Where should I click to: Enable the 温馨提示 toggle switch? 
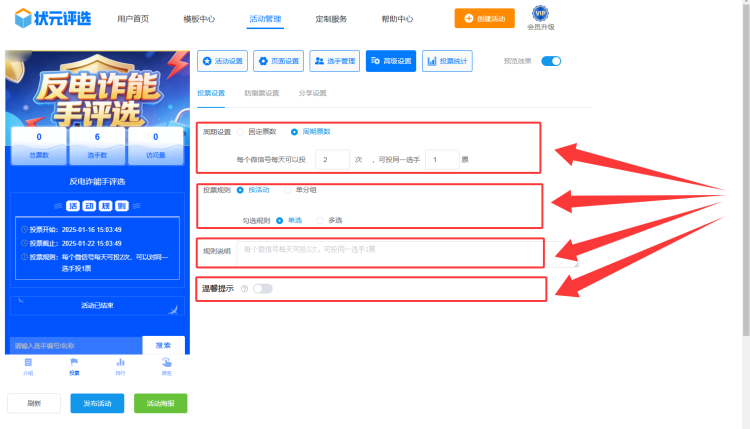pos(263,289)
